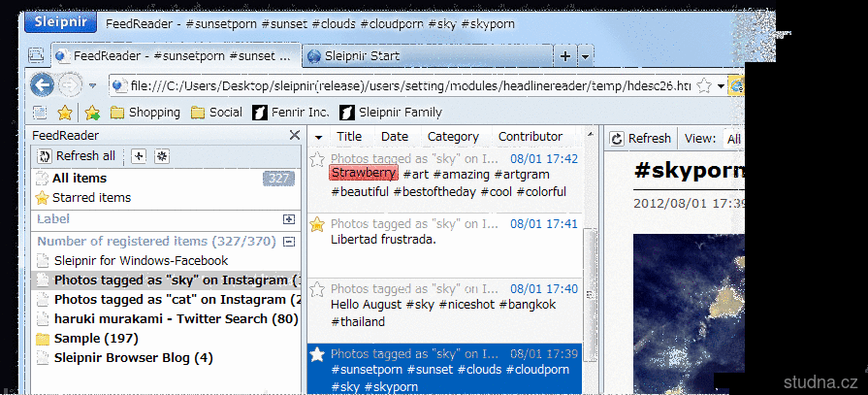
Task: Open the dropdown arrow next to the address star
Action: (721, 86)
